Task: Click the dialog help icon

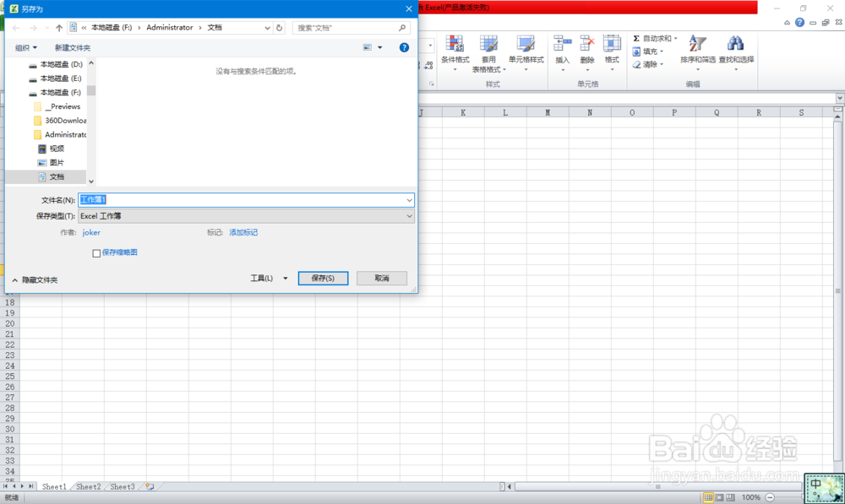Action: click(404, 47)
